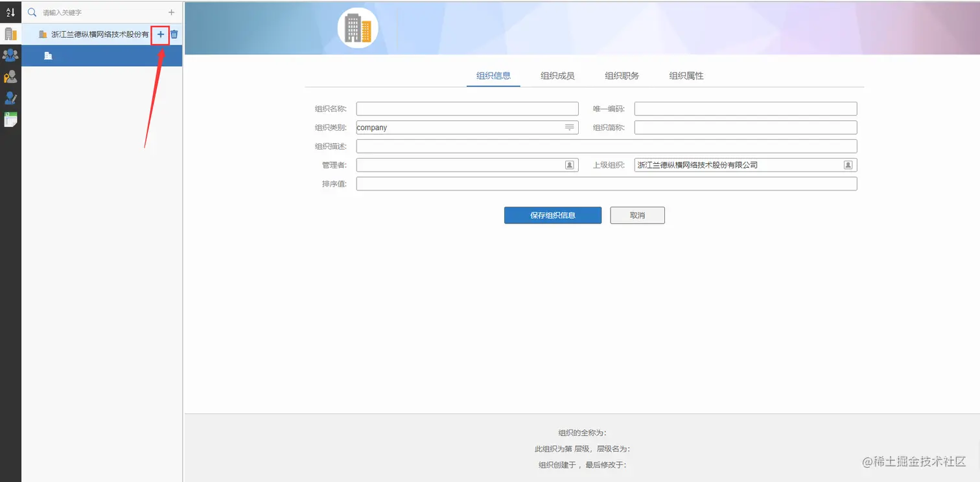Focus the 组织名称 input field

467,109
